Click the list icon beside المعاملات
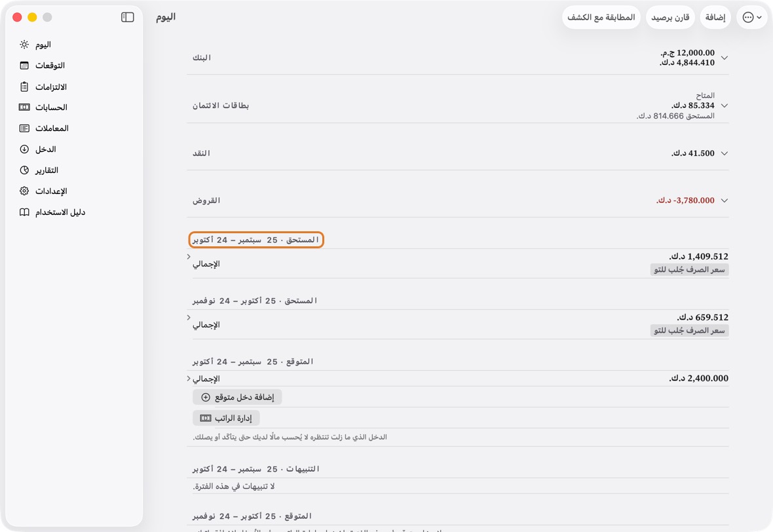This screenshot has height=532, width=773. (x=24, y=128)
